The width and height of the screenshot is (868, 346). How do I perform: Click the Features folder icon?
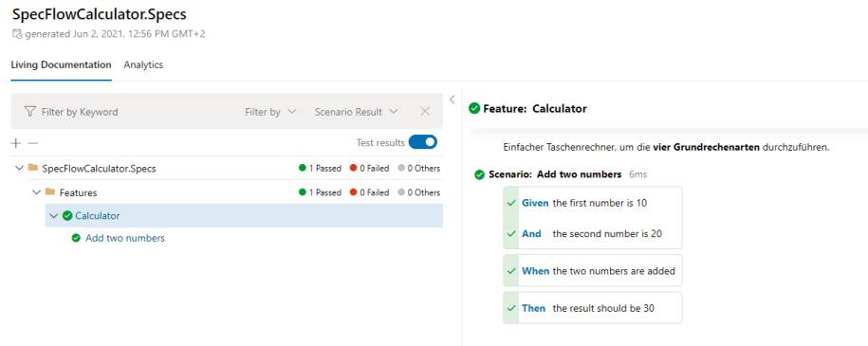(x=50, y=192)
